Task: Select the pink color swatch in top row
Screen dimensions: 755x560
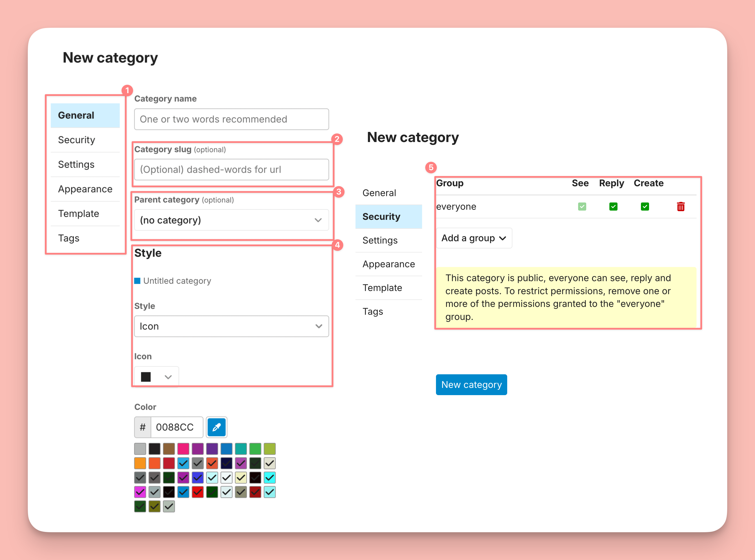Action: [x=183, y=449]
